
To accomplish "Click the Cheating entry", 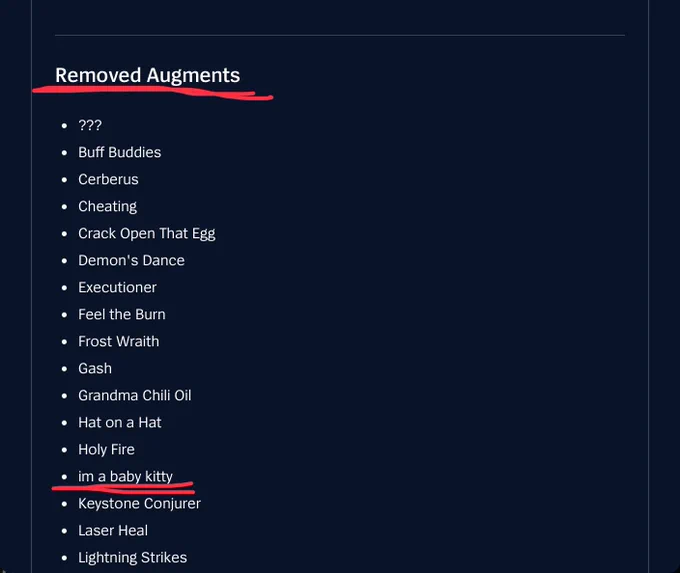I will tap(108, 206).
